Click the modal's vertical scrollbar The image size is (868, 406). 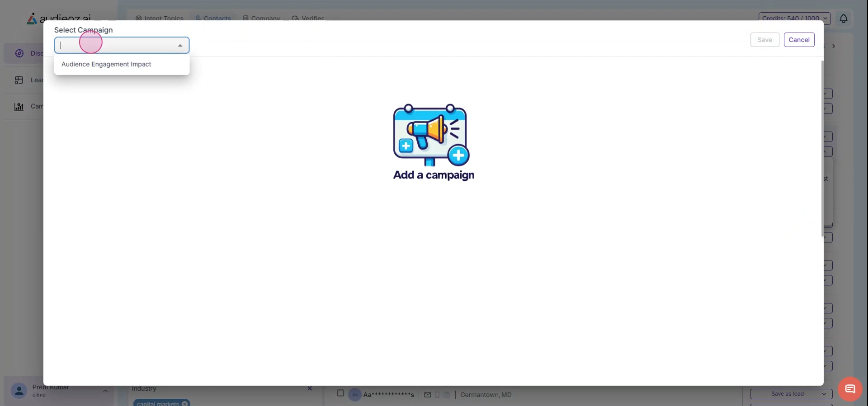click(822, 148)
